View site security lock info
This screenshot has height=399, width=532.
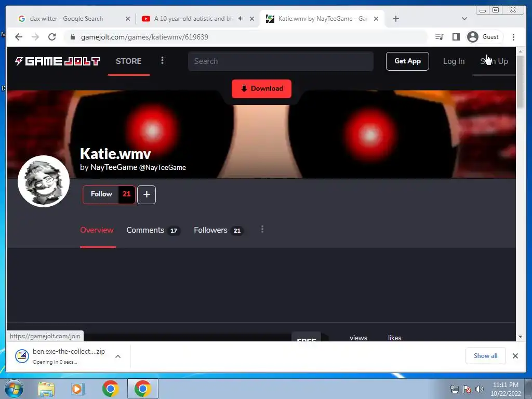pyautogui.click(x=73, y=37)
